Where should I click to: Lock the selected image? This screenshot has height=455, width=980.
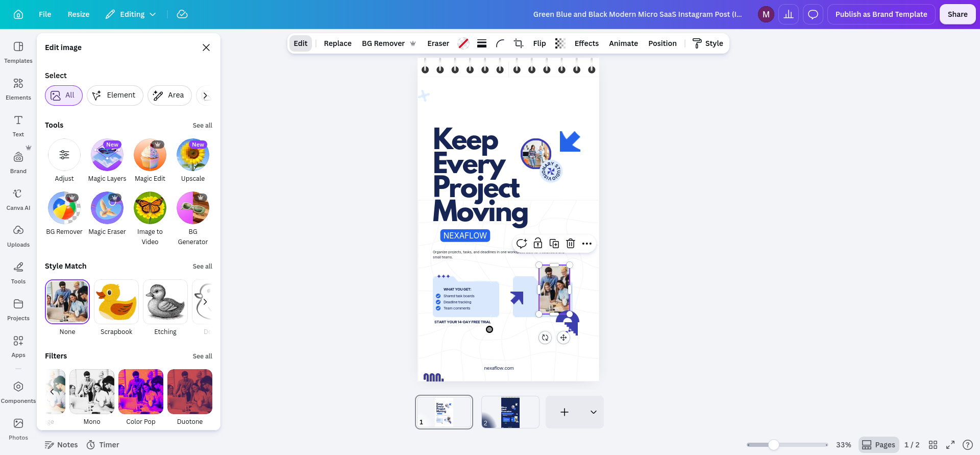tap(538, 244)
